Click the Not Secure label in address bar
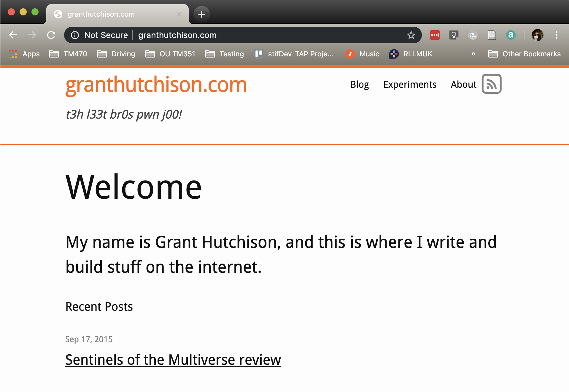This screenshot has width=569, height=392. tap(106, 35)
